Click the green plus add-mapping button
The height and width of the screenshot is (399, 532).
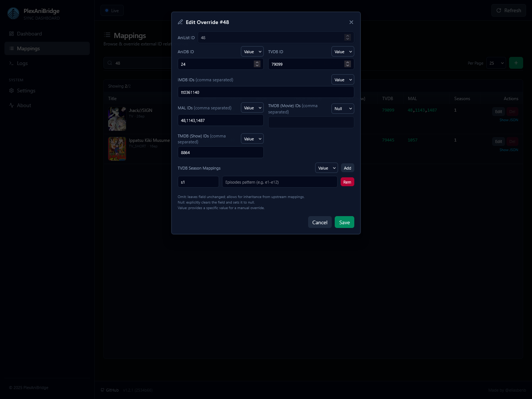[x=516, y=63]
